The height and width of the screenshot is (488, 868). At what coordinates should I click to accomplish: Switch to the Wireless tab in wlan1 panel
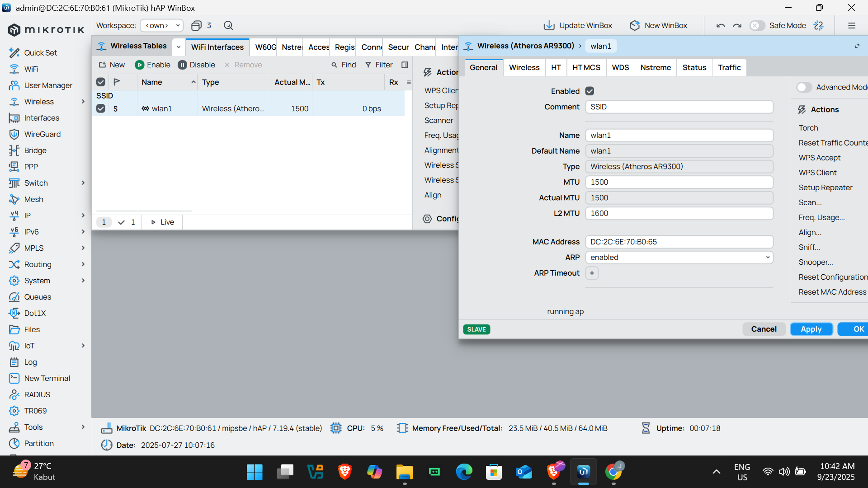pos(524,67)
